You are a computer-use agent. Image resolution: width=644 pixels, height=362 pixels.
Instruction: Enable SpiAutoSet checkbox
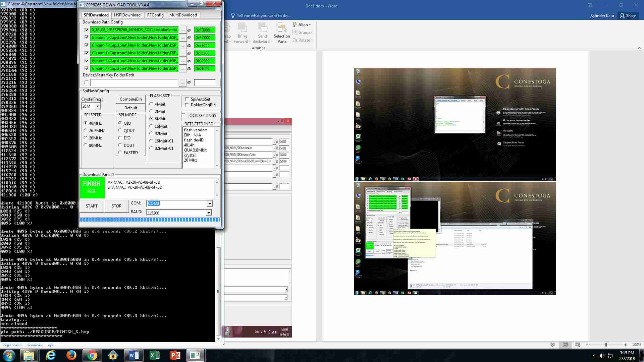pos(186,99)
